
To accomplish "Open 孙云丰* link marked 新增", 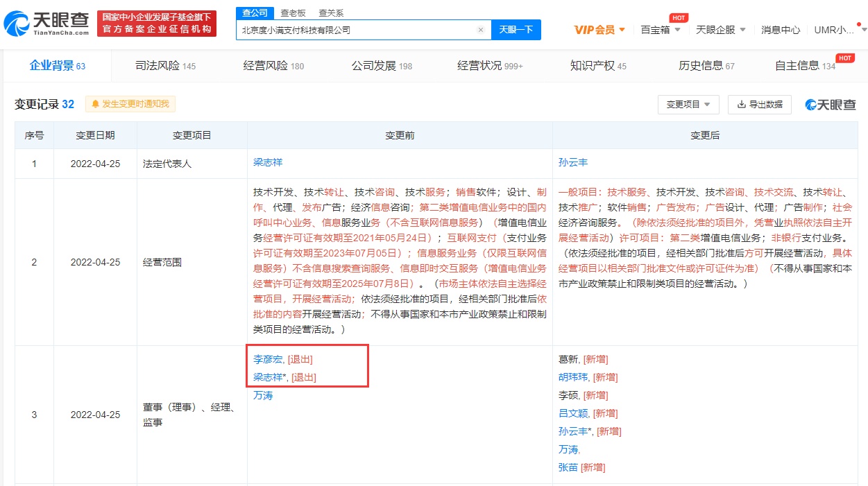I will pos(575,431).
